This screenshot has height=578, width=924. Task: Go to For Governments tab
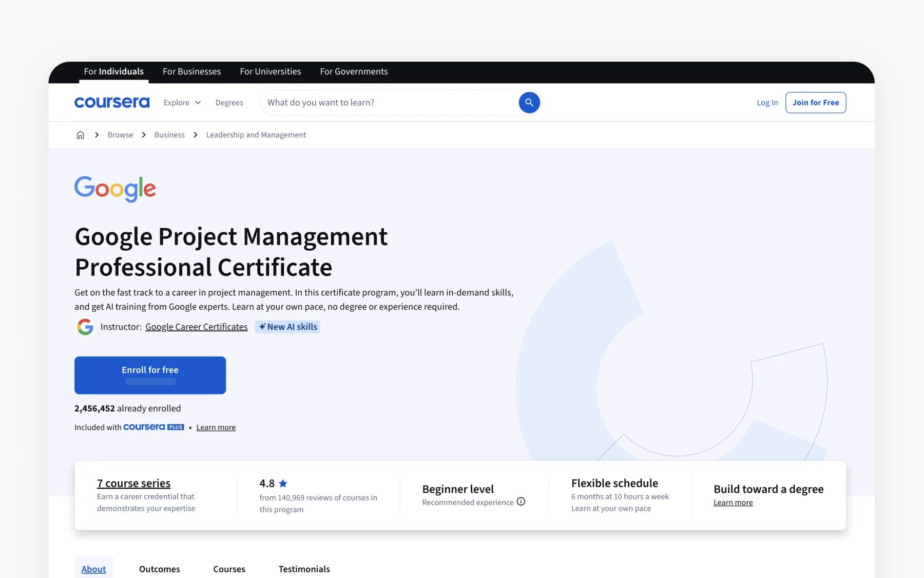click(x=354, y=72)
